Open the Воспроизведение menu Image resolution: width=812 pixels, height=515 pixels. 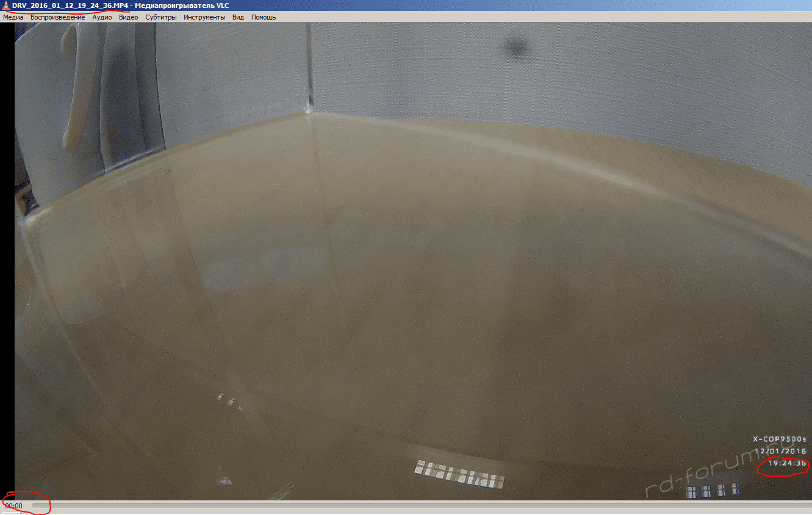tap(57, 17)
